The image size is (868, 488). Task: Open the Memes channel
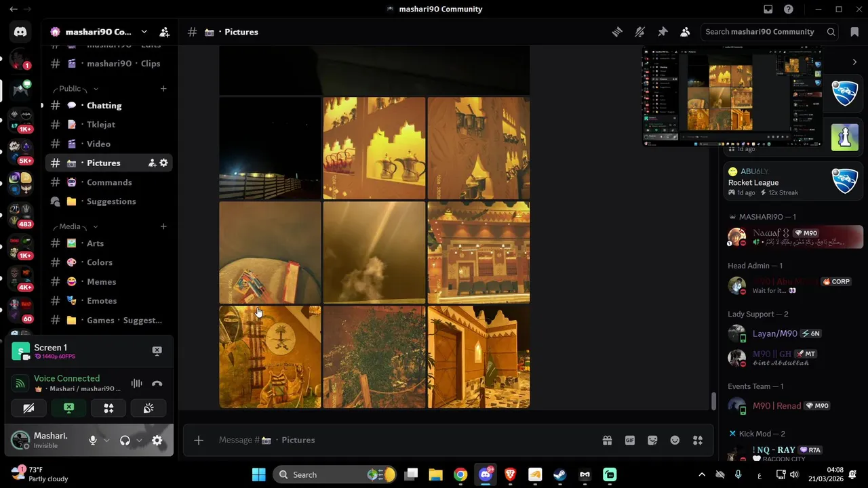pos(108,281)
